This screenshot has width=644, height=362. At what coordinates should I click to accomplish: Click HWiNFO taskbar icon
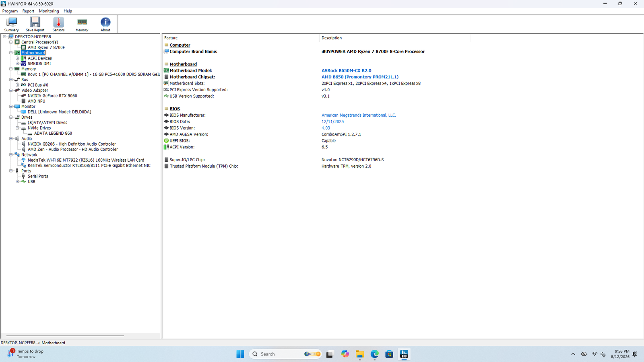(x=404, y=354)
